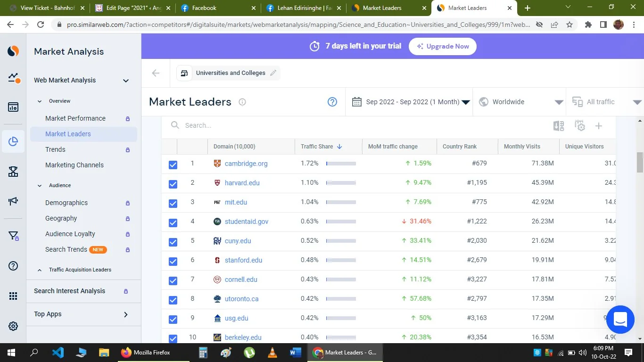
Task: Open the trophy icon in left rail
Action: [13, 172]
